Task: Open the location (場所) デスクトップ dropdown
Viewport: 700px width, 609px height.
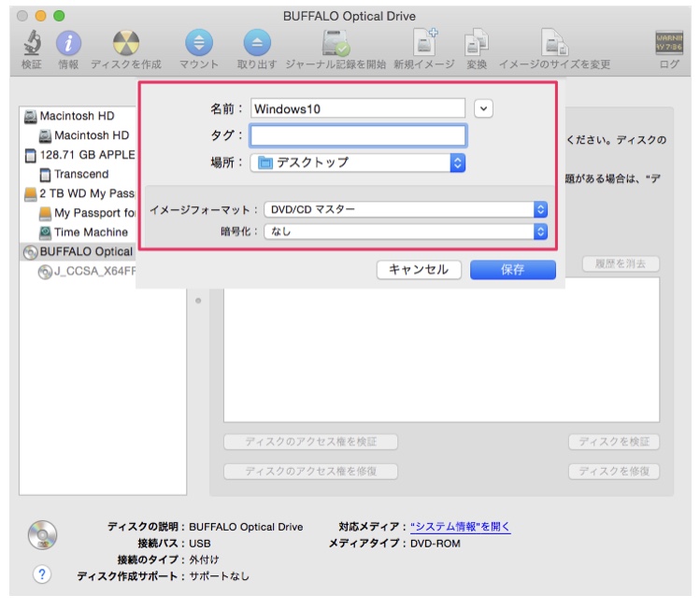Action: click(357, 163)
